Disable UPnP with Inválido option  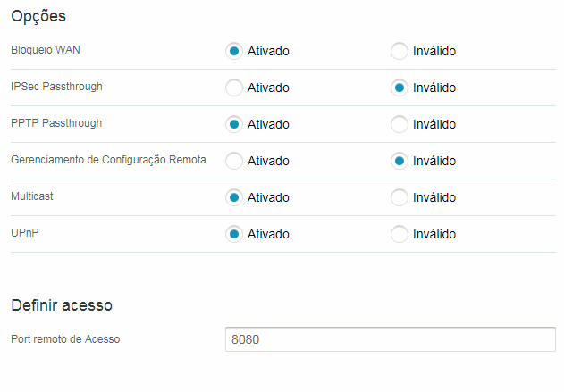[x=400, y=234]
